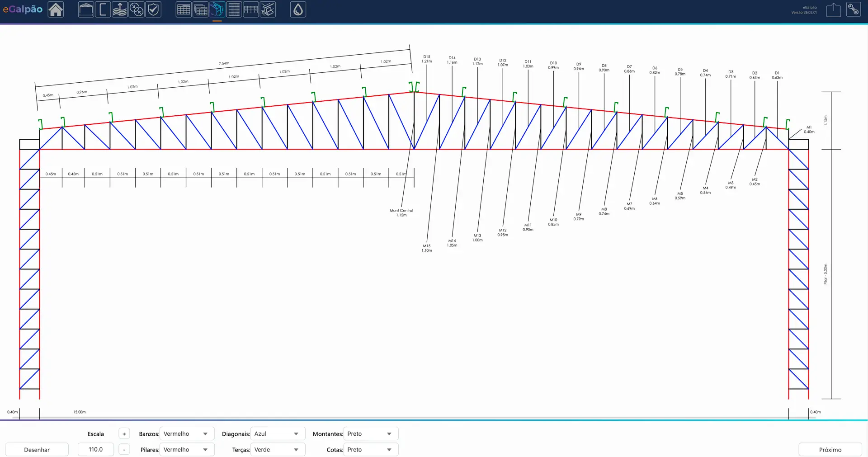Open the wind load waves icon
Screen dimensions: 868x457
click(119, 9)
